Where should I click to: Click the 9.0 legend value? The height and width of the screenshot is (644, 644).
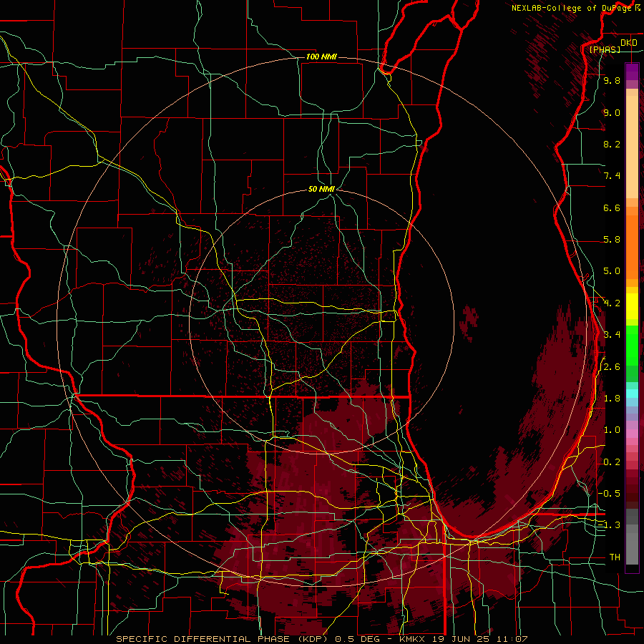[612, 112]
